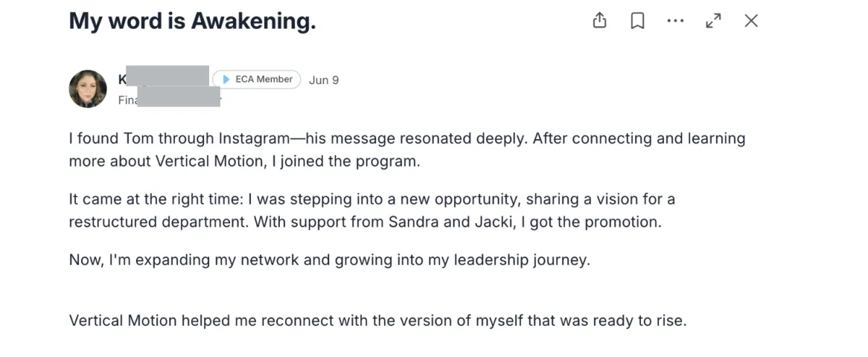Click the paragraph starting It came at
868x357 pixels.
[373, 210]
